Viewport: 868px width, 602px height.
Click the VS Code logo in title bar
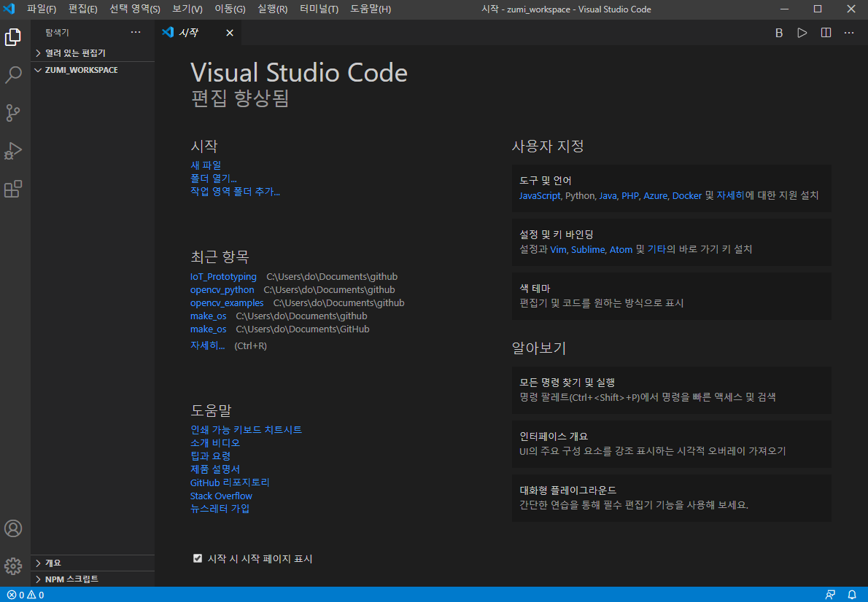pos(9,9)
